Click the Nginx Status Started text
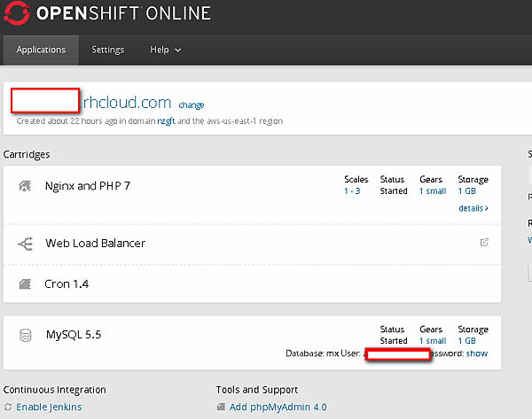 tap(394, 185)
